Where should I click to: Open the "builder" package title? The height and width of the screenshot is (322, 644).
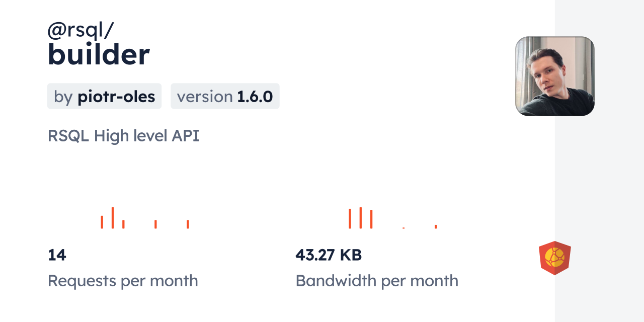[x=99, y=54]
